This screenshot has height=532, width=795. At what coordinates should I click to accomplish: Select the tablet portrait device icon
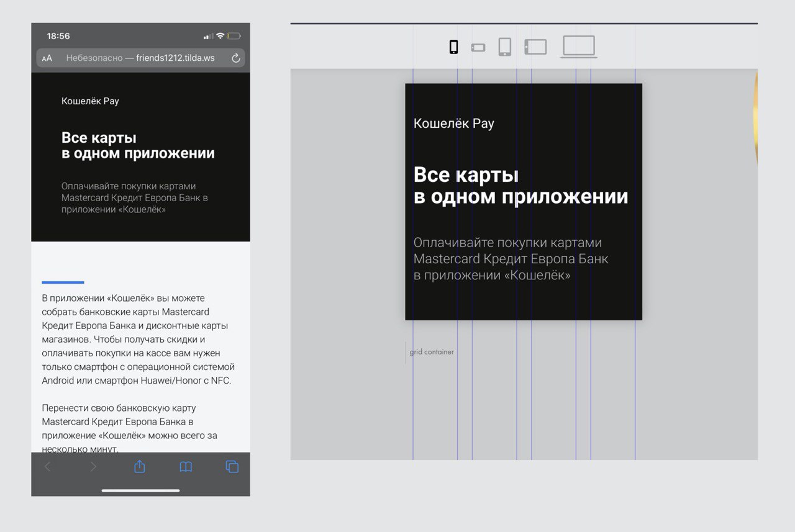[505, 47]
